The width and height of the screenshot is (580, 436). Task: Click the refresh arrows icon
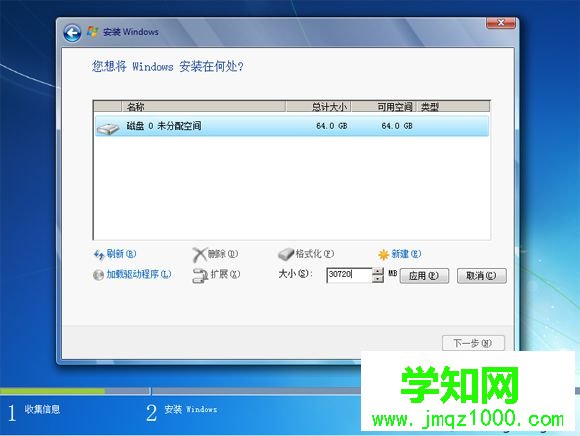pos(98,254)
